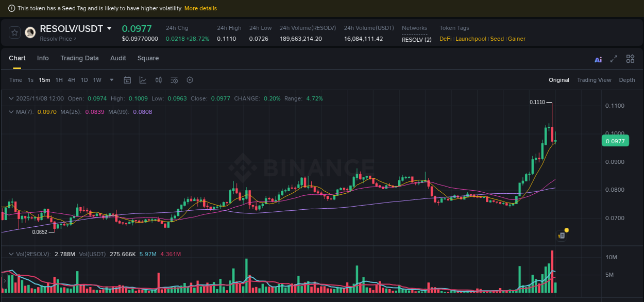Click the green 0.0977 current price label

point(615,140)
